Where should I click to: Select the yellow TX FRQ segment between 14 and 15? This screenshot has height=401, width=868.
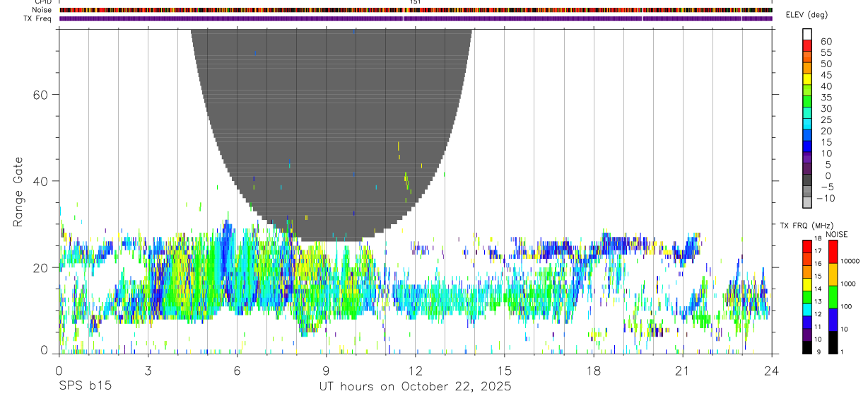tap(807, 284)
